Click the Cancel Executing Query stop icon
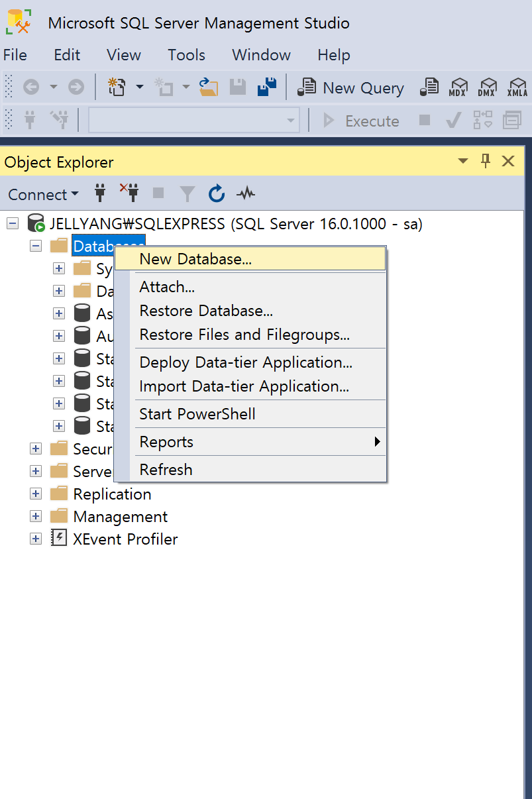Image resolution: width=532 pixels, height=799 pixels. [425, 121]
